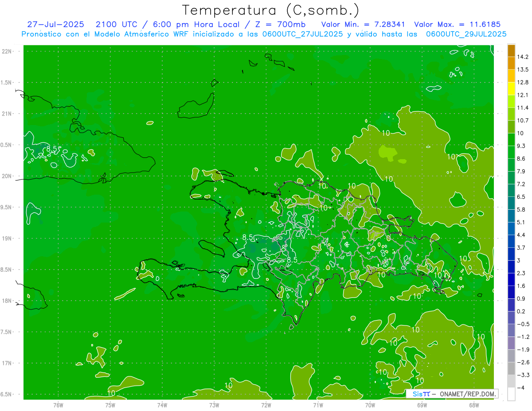Click the "18N" latitude axis label
The width and height of the screenshot is (532, 411).
pos(8,301)
